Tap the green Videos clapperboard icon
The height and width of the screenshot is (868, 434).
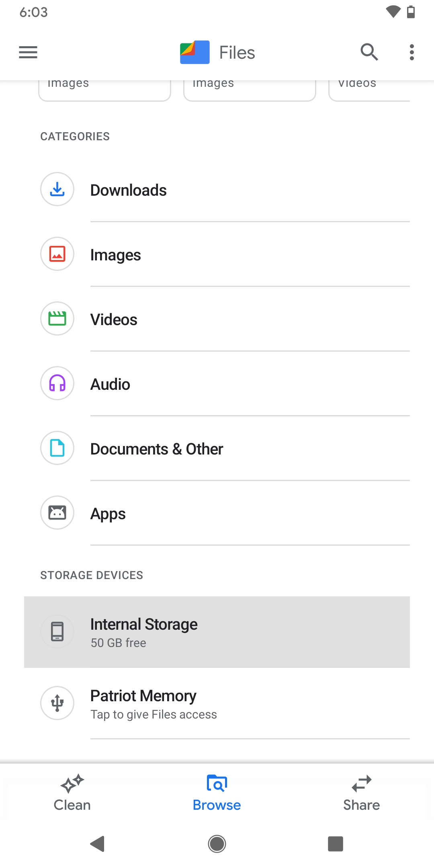pos(57,319)
